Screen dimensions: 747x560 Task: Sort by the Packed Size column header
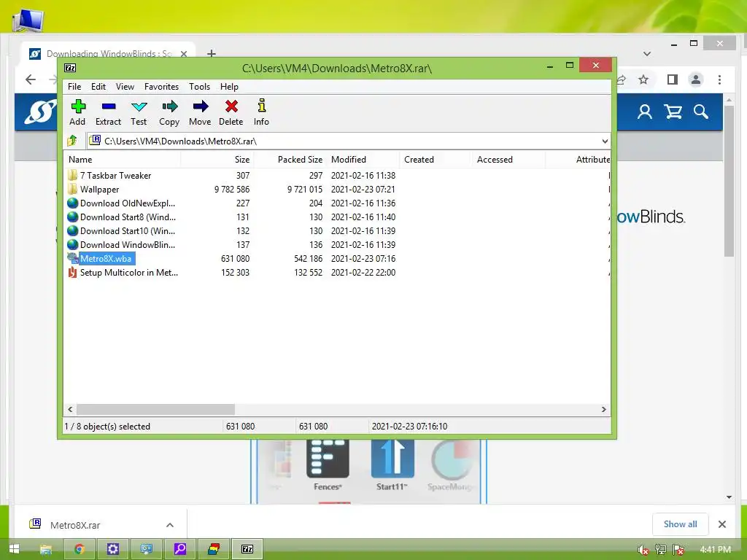[x=290, y=160]
